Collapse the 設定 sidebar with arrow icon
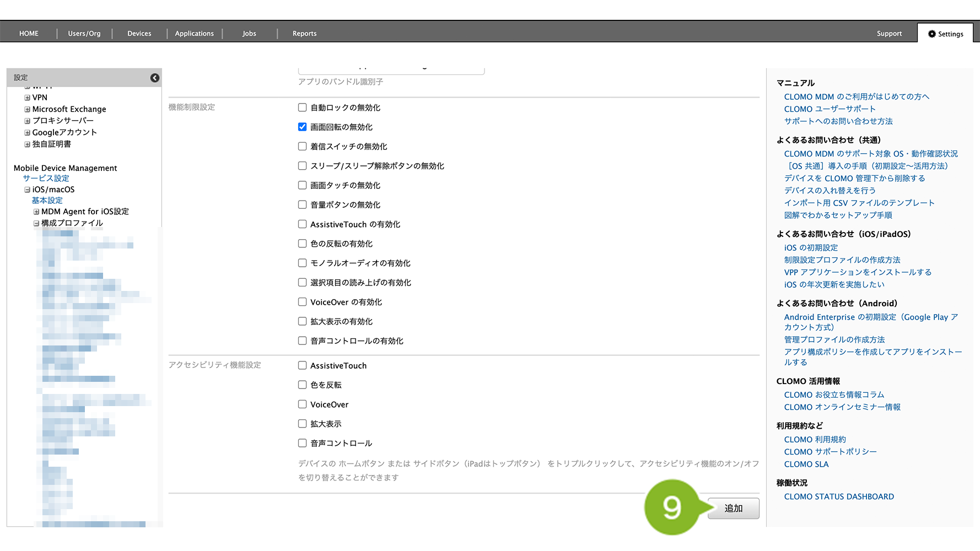Image resolution: width=980 pixels, height=551 pixels. 155,78
